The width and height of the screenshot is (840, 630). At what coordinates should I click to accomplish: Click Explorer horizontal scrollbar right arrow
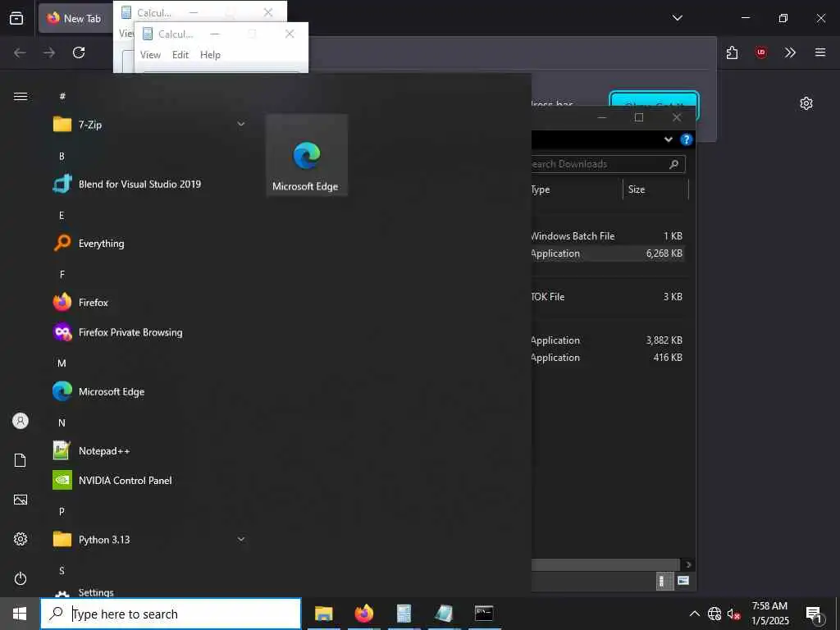688,564
